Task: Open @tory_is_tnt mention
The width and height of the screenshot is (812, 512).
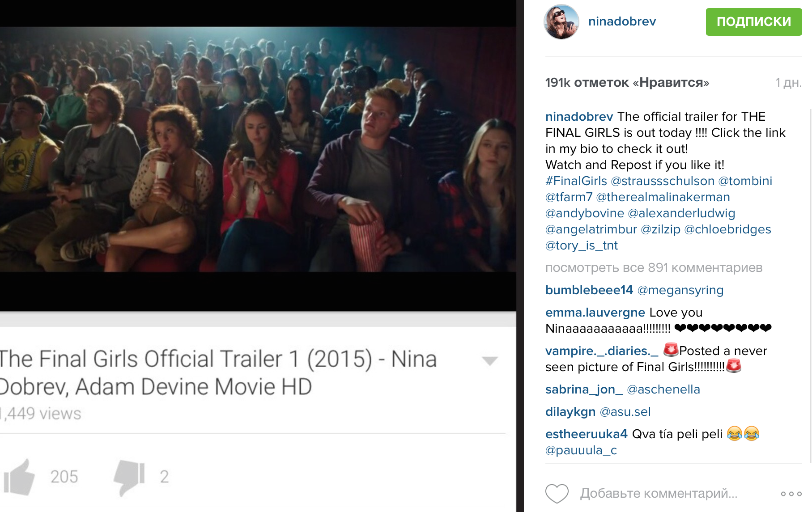Action: point(582,245)
